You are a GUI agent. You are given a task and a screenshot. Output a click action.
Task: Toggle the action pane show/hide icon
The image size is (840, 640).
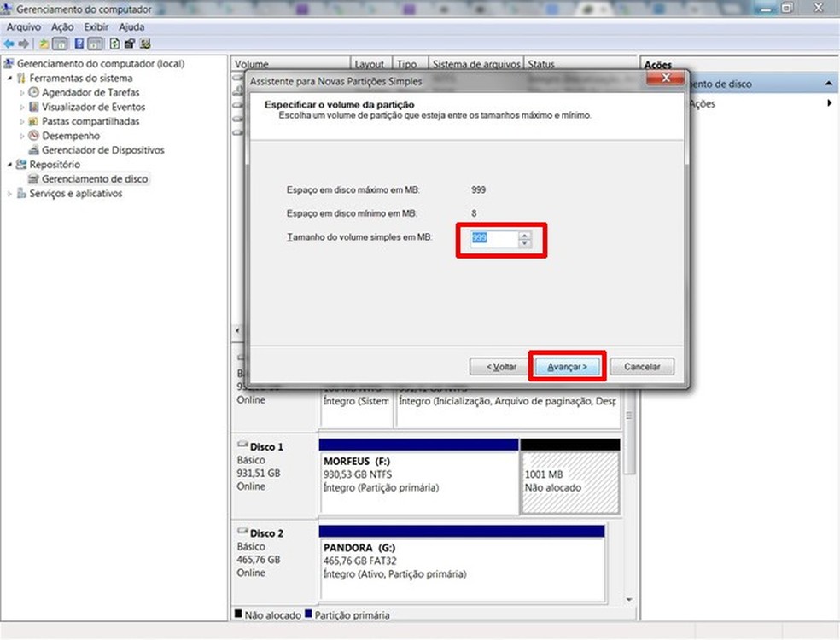tap(95, 44)
